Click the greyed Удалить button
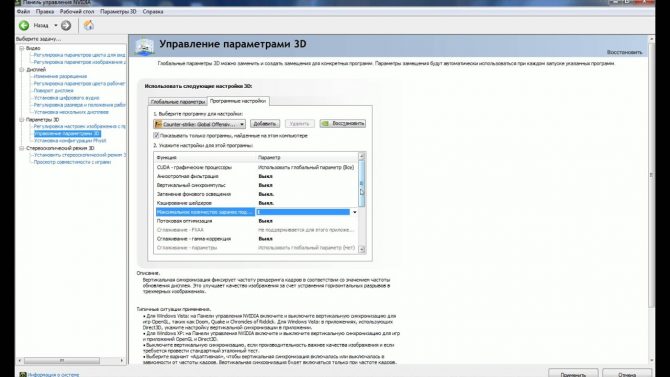The image size is (670, 377). pos(300,124)
